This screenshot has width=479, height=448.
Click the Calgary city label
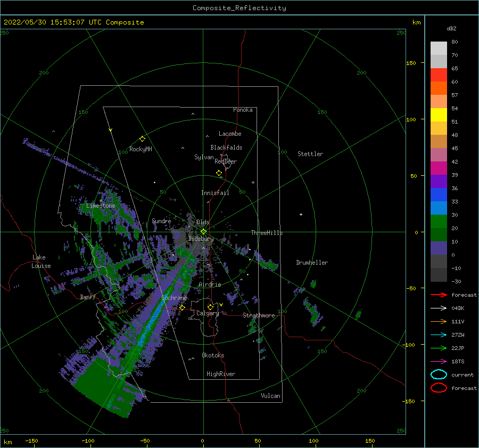pyautogui.click(x=208, y=313)
